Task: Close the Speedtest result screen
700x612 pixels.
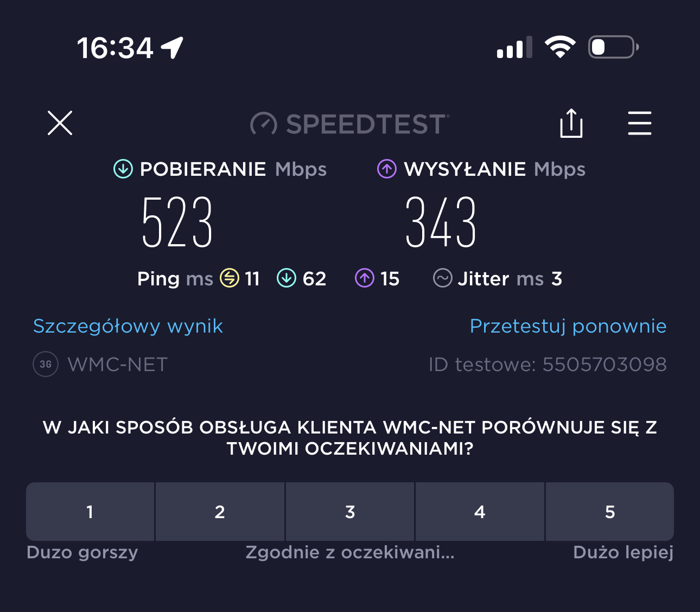Action: (60, 123)
